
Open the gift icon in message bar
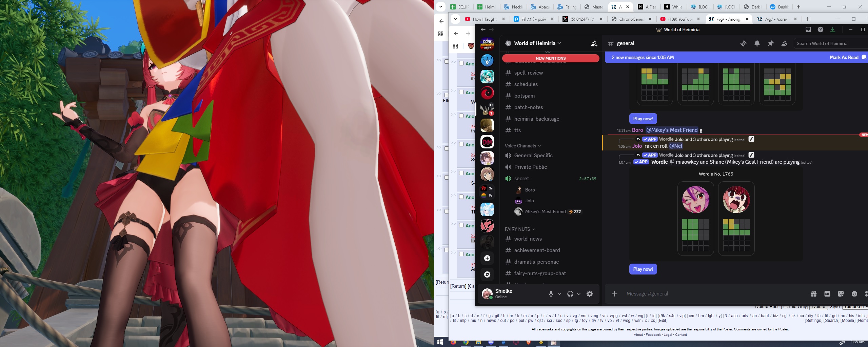814,294
